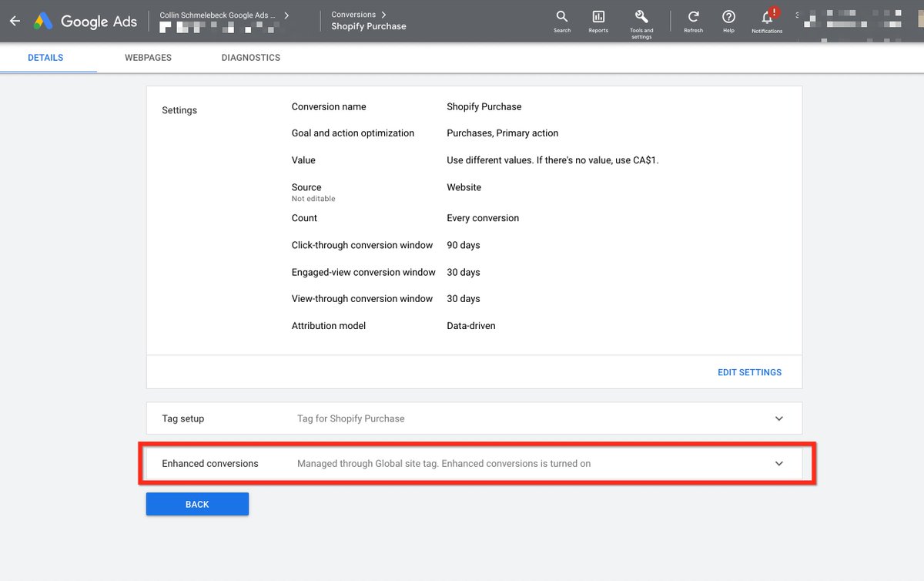Open the Search tool
The height and width of the screenshot is (581, 924).
coord(562,22)
